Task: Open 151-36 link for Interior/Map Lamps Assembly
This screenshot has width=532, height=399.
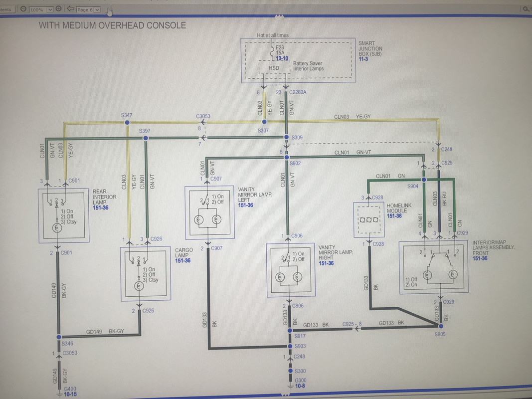Action: point(480,258)
